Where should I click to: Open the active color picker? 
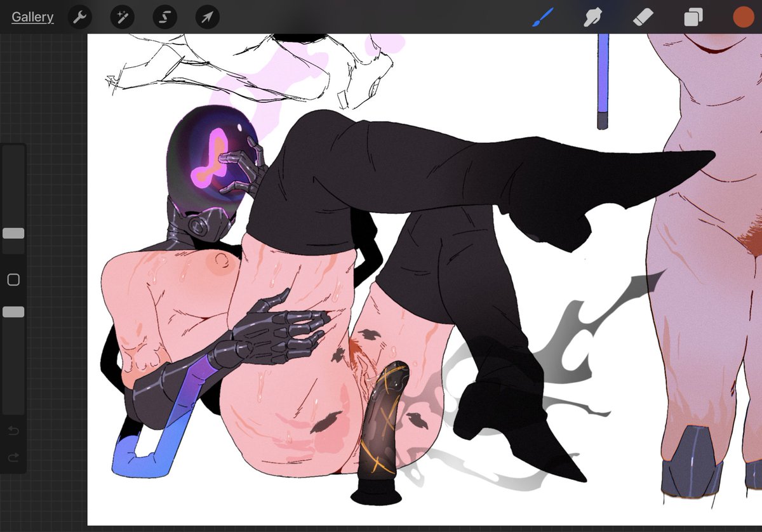tap(743, 17)
